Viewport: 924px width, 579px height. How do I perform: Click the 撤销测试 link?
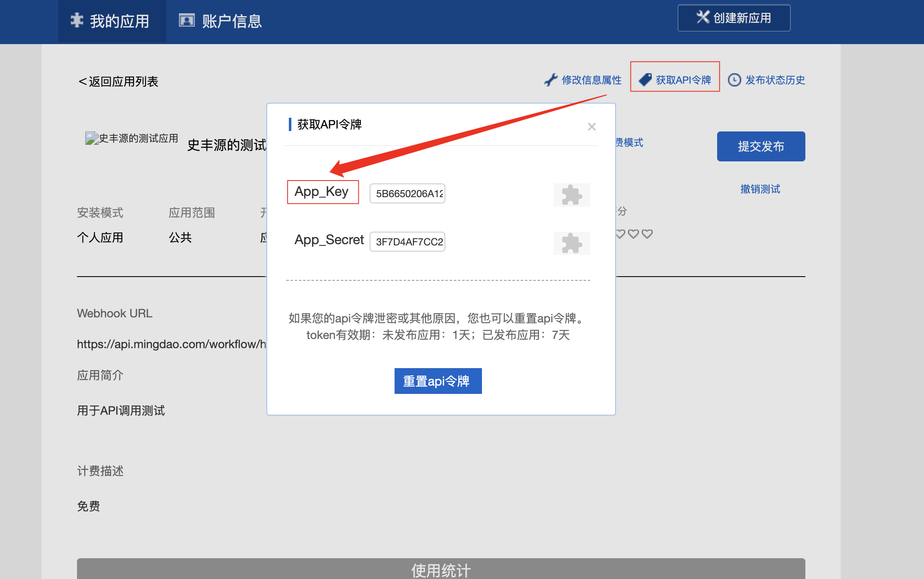click(760, 189)
